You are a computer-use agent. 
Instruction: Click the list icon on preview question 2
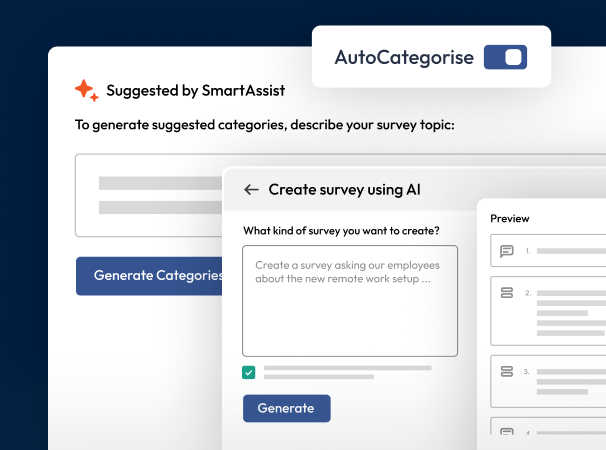pyautogui.click(x=506, y=292)
